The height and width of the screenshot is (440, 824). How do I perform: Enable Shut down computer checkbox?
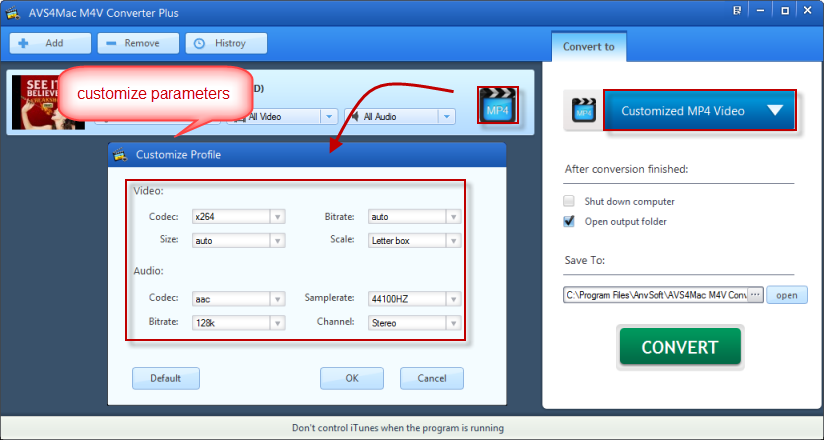569,201
